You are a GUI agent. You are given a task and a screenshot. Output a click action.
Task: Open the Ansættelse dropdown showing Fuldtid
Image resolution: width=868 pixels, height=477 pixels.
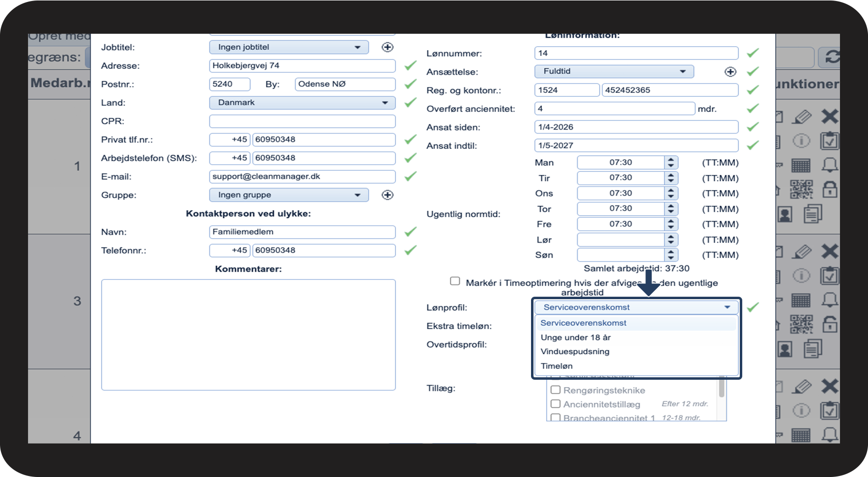point(614,72)
